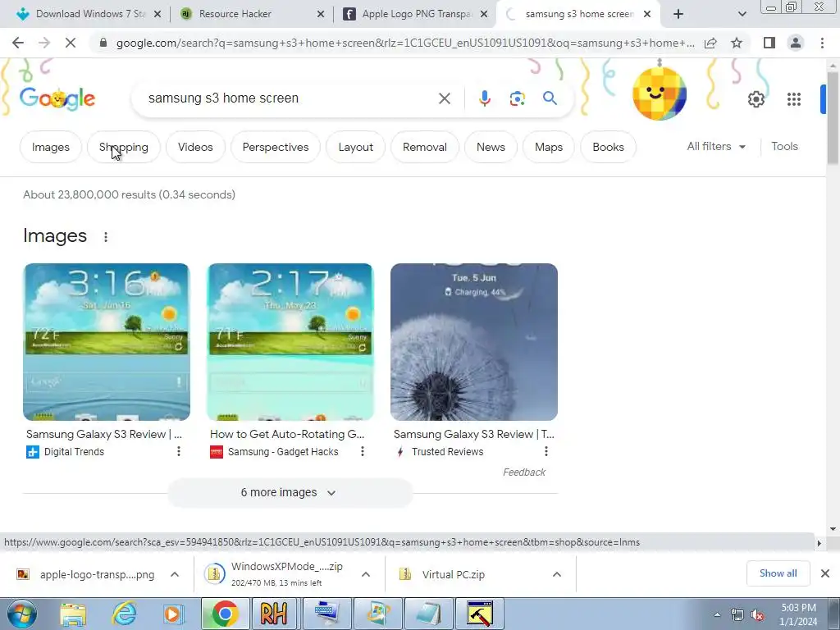
Task: Click the Feedback link
Action: (x=524, y=472)
